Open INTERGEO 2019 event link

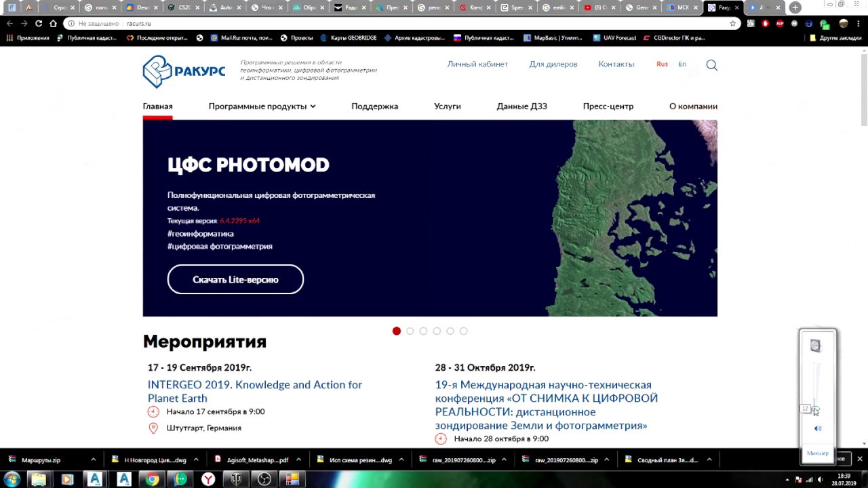click(255, 391)
